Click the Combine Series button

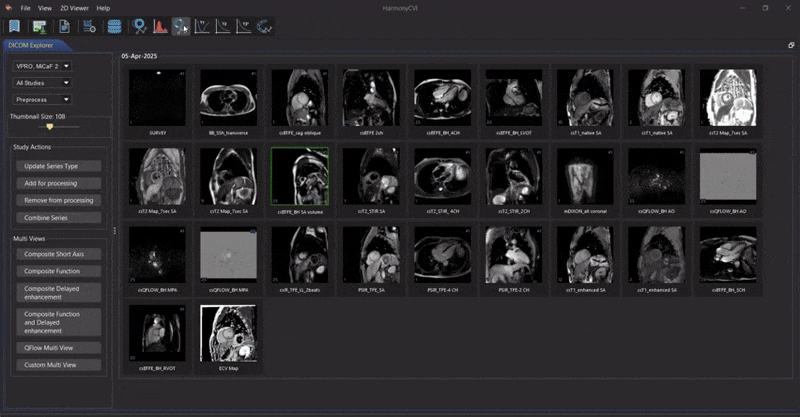[x=59, y=218]
